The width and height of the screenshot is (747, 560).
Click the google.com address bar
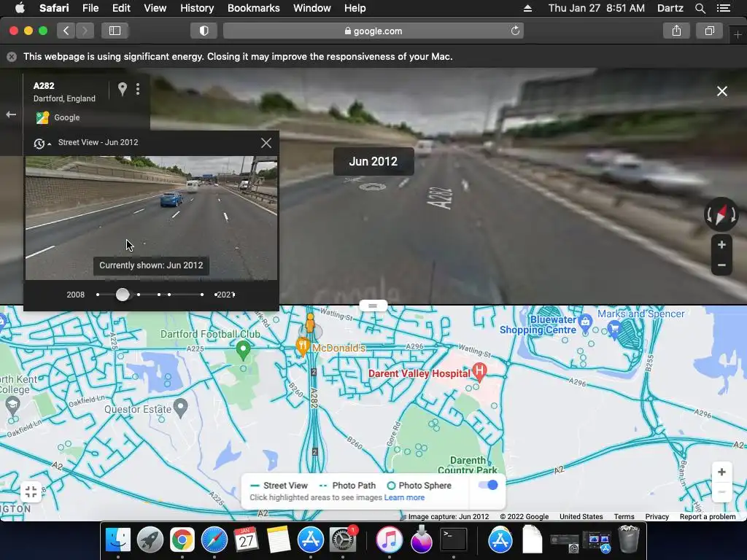point(373,31)
